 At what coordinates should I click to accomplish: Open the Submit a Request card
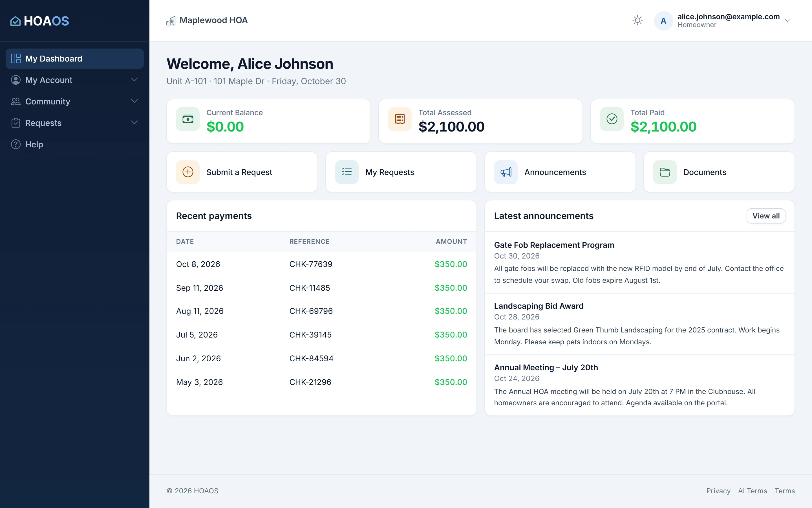pyautogui.click(x=242, y=172)
